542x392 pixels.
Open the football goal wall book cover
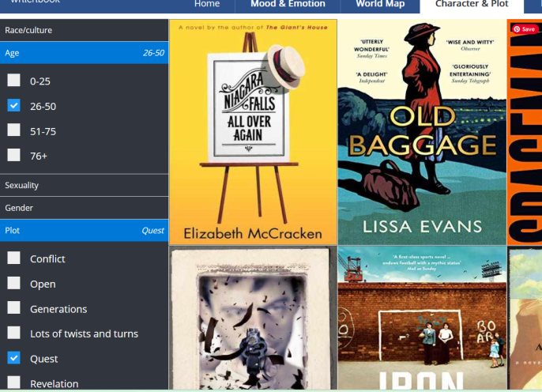422,318
